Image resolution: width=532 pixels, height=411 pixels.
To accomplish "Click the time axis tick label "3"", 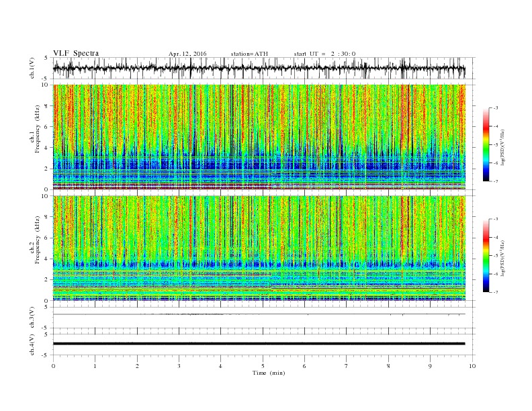I will point(179,366).
